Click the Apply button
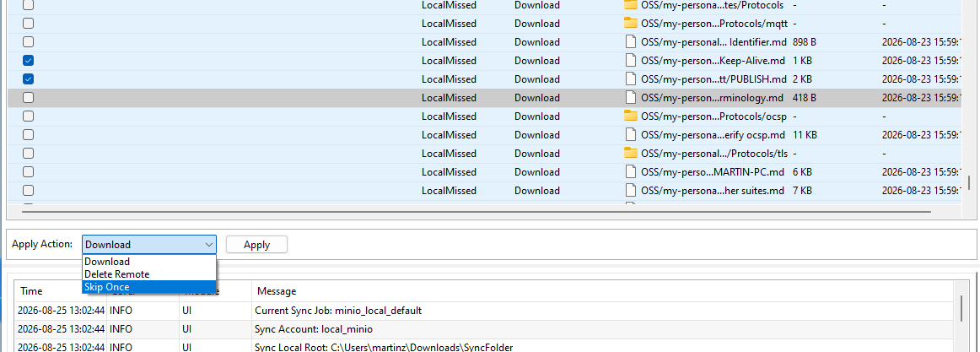The height and width of the screenshot is (352, 980). point(256,245)
